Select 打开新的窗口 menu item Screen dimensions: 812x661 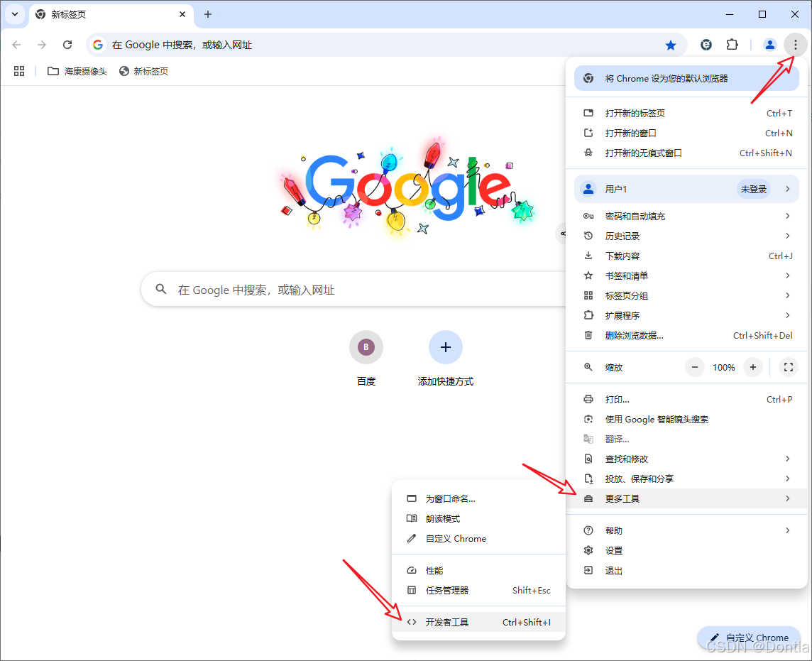click(x=686, y=133)
